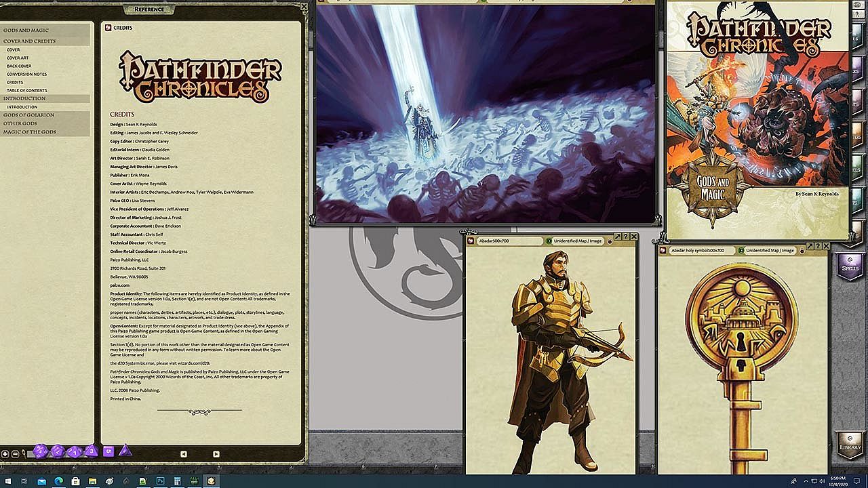Image resolution: width=868 pixels, height=488 pixels.
Task: Share the Abadar holy symbol image window
Action: click(810, 245)
